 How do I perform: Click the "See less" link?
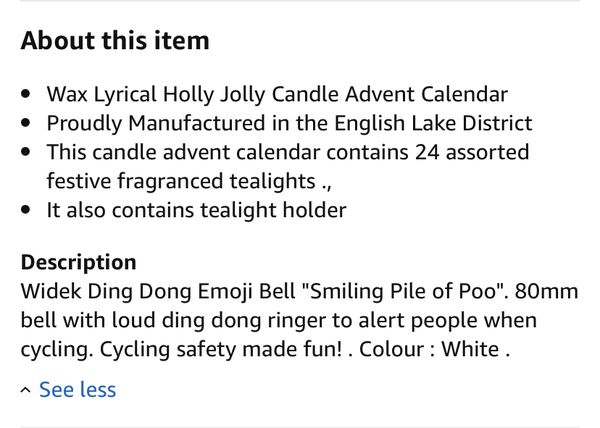pos(77,390)
